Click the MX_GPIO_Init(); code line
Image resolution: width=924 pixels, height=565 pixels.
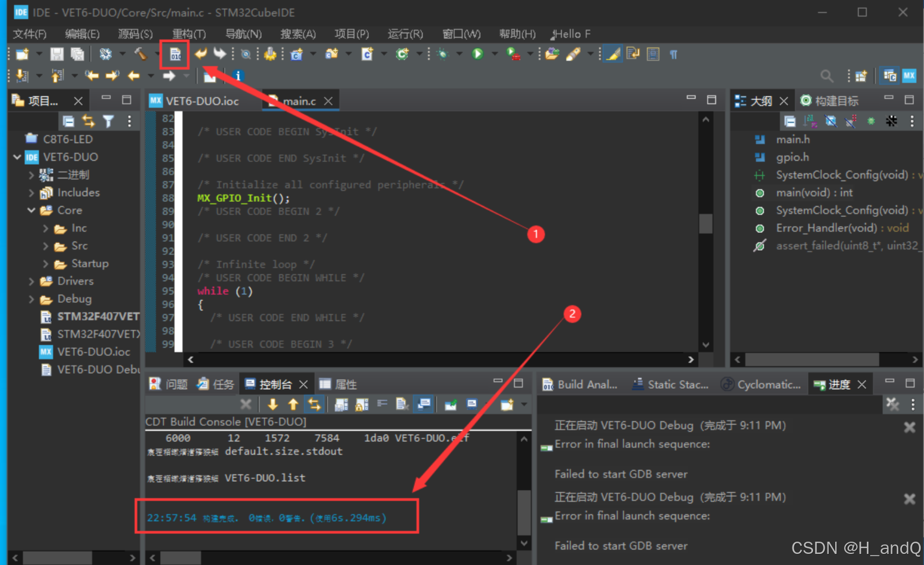(x=243, y=198)
